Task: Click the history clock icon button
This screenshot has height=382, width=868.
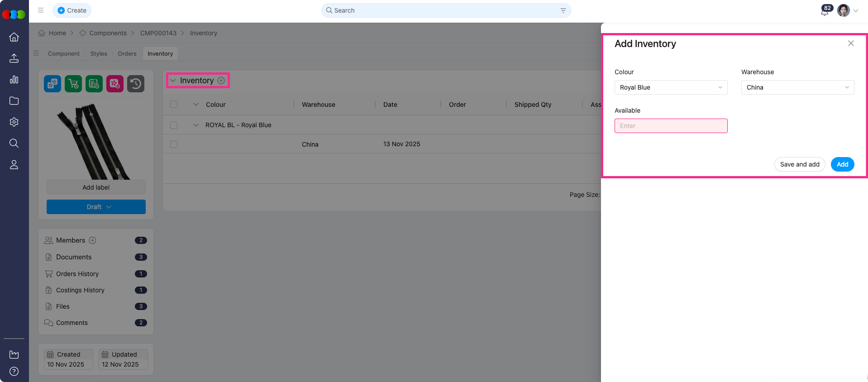Action: click(136, 84)
